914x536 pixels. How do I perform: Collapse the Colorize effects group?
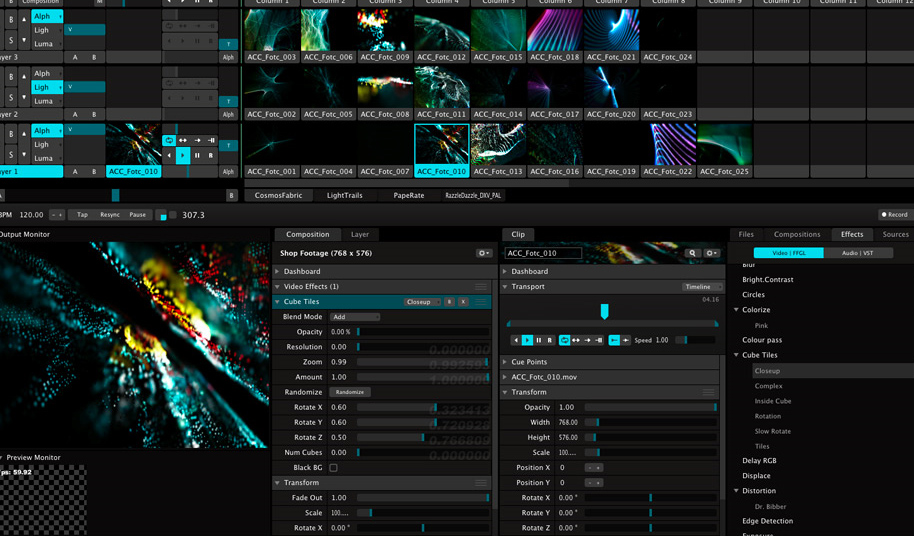(736, 310)
